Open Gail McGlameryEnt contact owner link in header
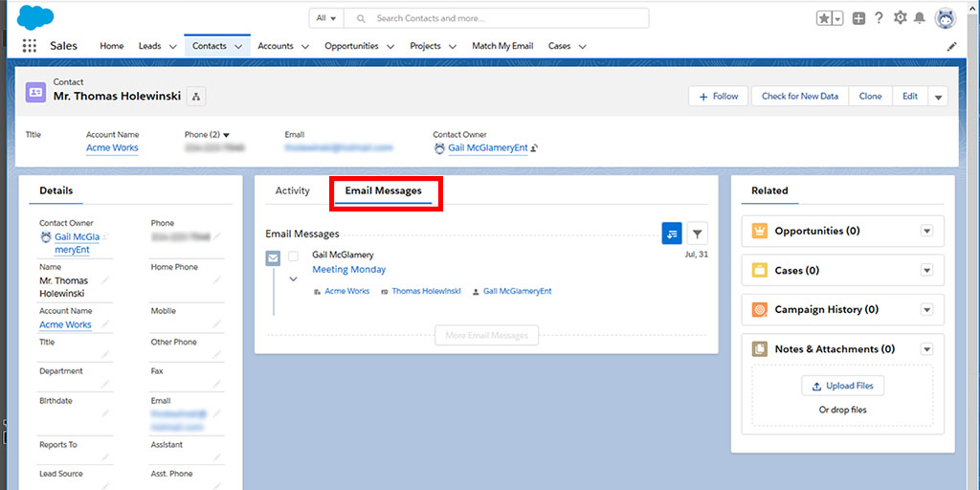 488,148
